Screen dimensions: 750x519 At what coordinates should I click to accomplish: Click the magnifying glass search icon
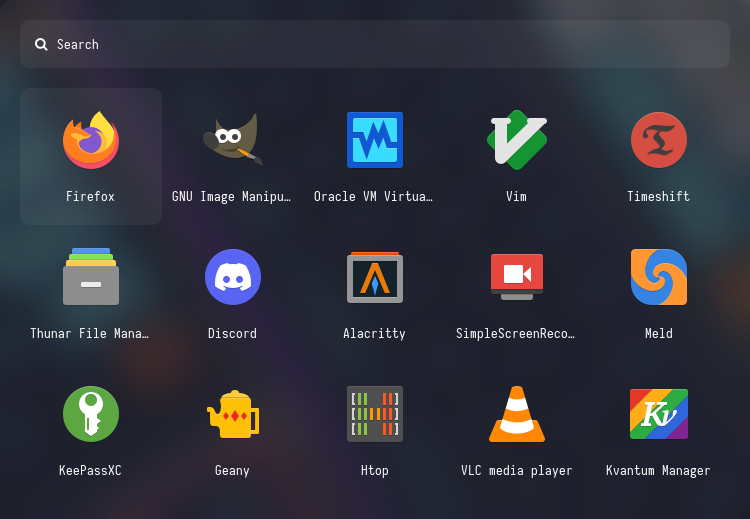(41, 44)
